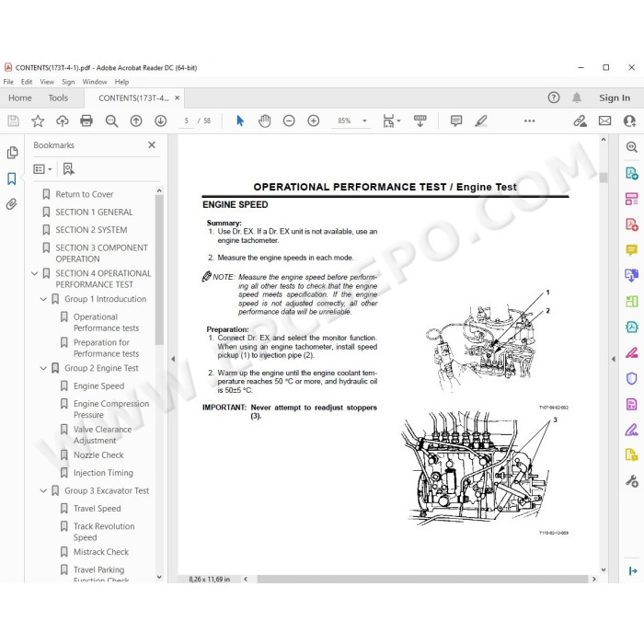Open the Nozzle Check bookmark
The image size is (644, 644).
98,455
